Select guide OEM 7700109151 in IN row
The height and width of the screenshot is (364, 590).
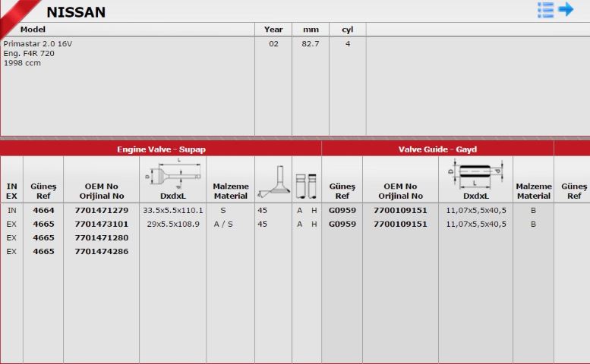point(400,210)
